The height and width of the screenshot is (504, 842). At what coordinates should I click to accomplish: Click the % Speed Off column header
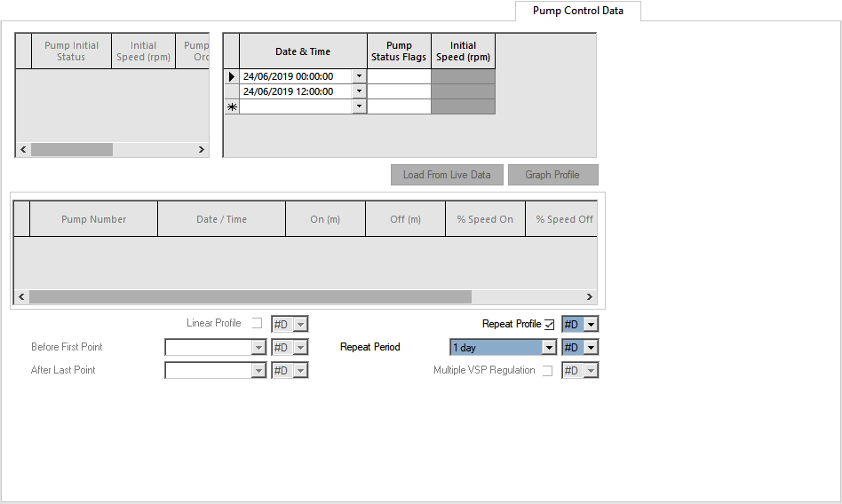point(561,219)
